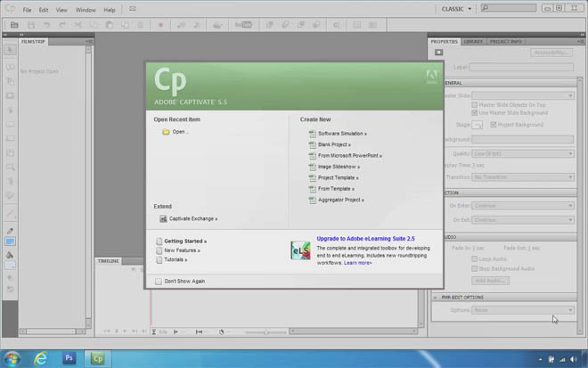Select the Timeline panel tab
This screenshot has height=368, width=588.
(x=109, y=261)
